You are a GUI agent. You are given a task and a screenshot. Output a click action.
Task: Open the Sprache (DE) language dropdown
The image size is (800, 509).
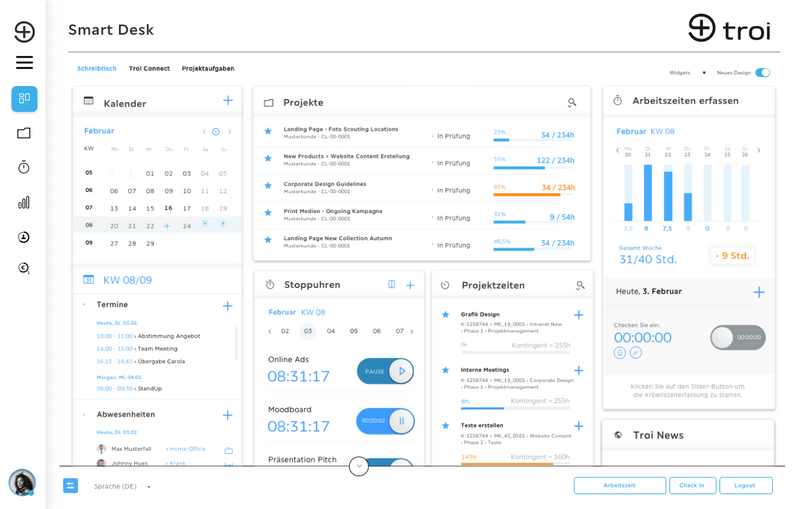(122, 487)
